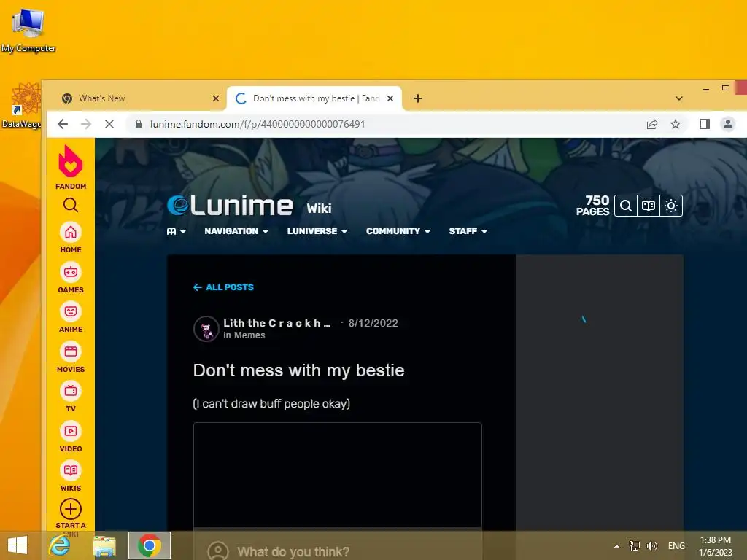Go to Fandom Home icon
The height and width of the screenshot is (560, 747).
point(71,233)
